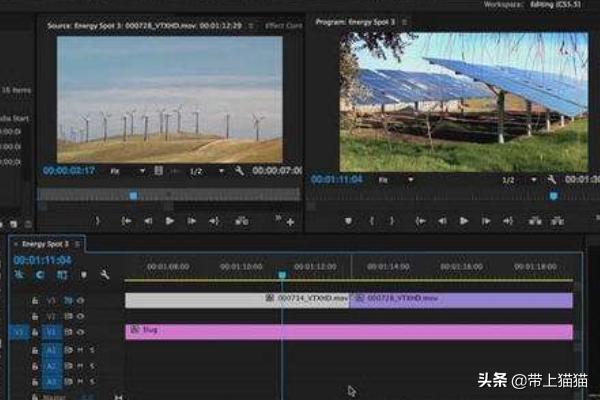The width and height of the screenshot is (600, 400).
Task: Click the Program monitor playhead scrubber
Action: point(553,196)
